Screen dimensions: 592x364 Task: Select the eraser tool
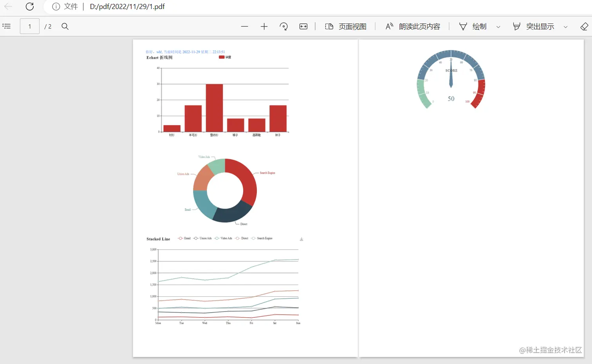point(584,26)
